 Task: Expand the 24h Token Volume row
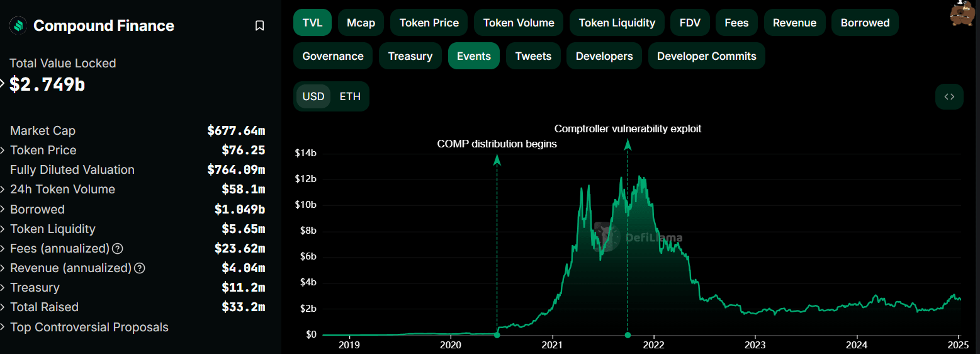(3, 190)
